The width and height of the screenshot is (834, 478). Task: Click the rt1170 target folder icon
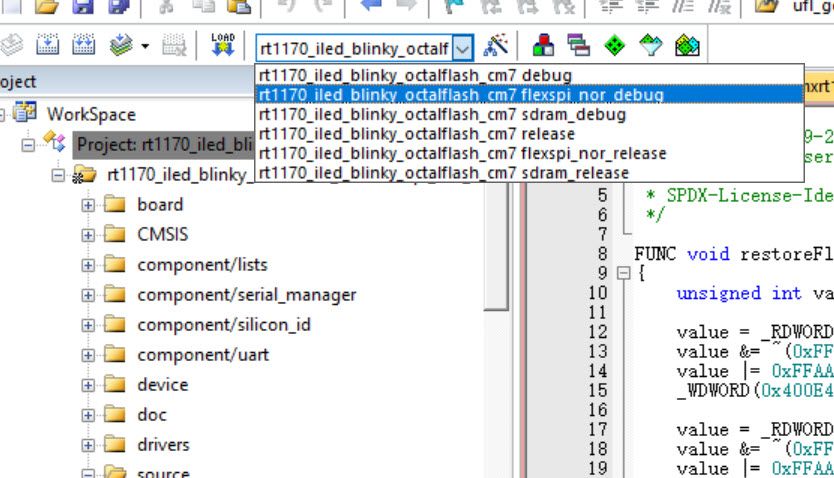(x=85, y=175)
